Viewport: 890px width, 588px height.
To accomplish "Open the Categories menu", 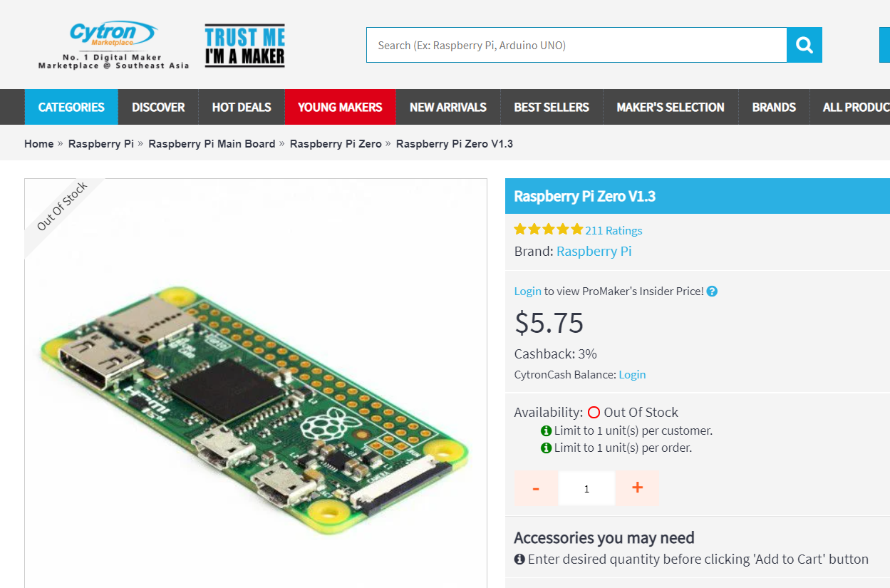I will 71,107.
